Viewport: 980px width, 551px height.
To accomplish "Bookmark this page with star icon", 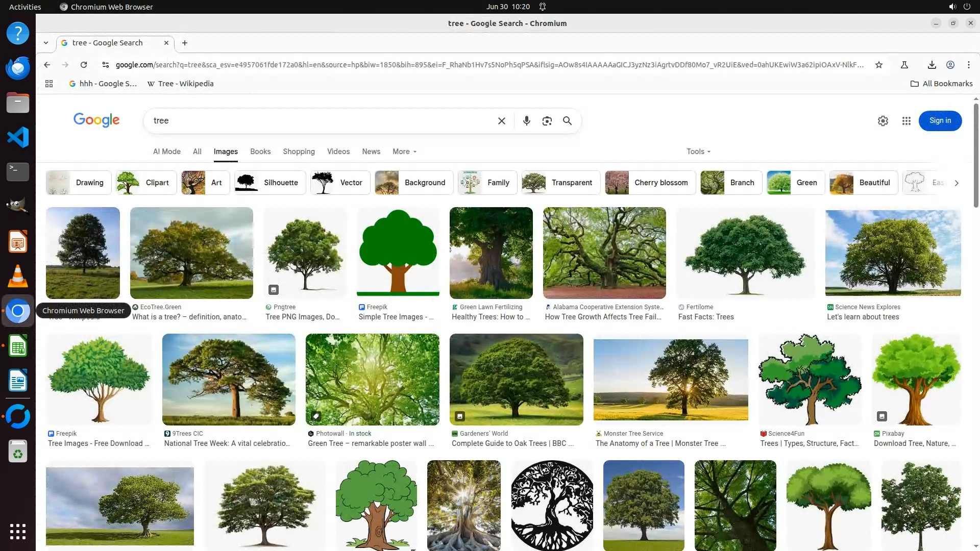I will (878, 65).
